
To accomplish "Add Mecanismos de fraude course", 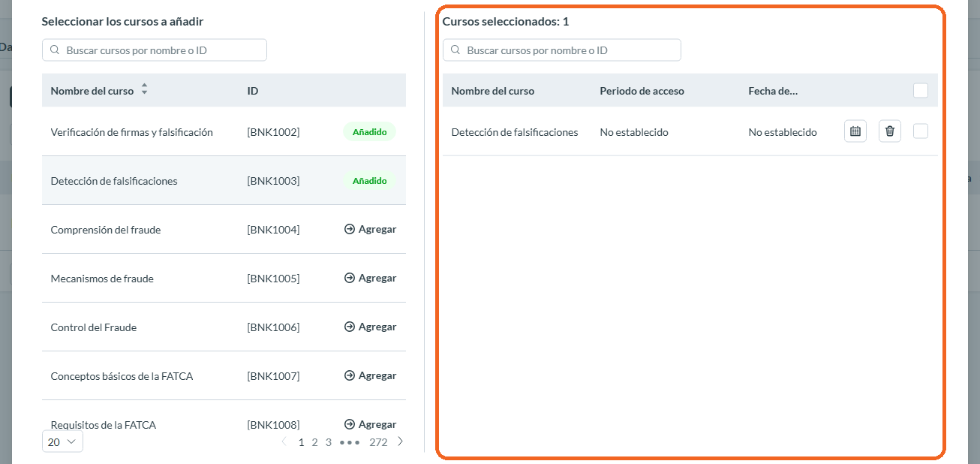I will click(x=370, y=278).
